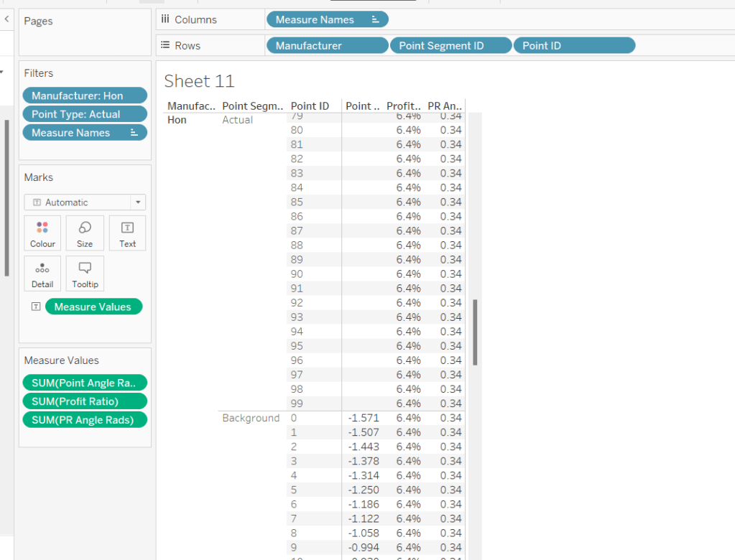Select the Point Segment ID pill on Rows

[x=450, y=46]
